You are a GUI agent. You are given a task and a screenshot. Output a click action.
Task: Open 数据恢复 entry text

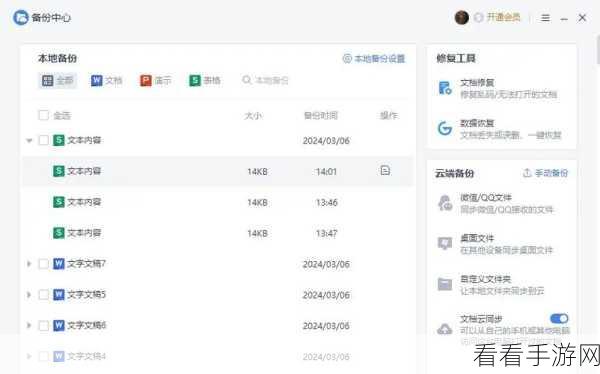tap(477, 123)
